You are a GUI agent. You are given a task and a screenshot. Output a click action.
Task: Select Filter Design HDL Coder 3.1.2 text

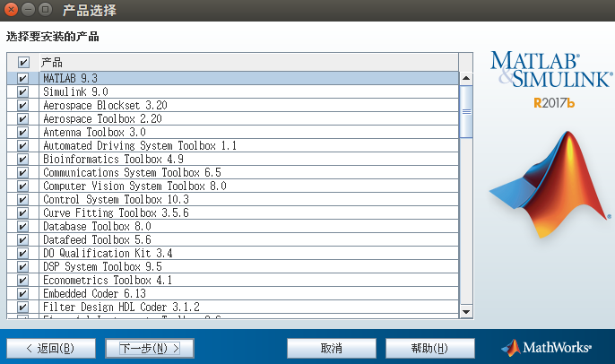click(121, 307)
